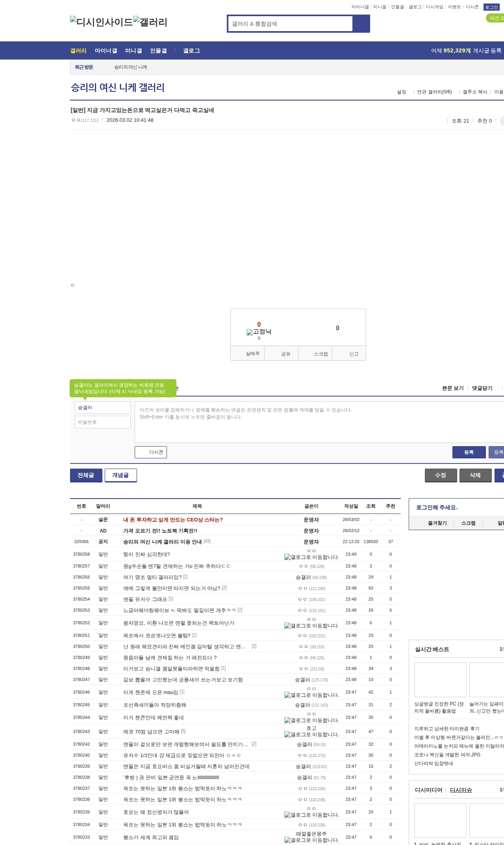
Task: Click the first 실시간 베스트 thumbnail
Action: point(440,680)
